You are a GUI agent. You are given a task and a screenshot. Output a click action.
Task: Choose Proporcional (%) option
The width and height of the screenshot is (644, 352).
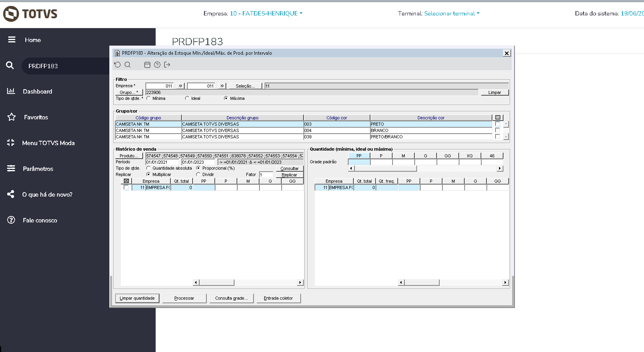point(198,168)
